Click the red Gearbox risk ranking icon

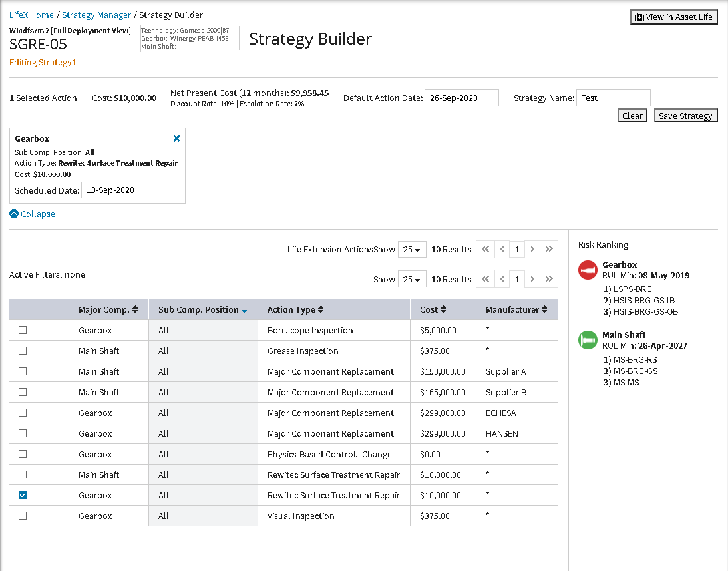pos(588,270)
